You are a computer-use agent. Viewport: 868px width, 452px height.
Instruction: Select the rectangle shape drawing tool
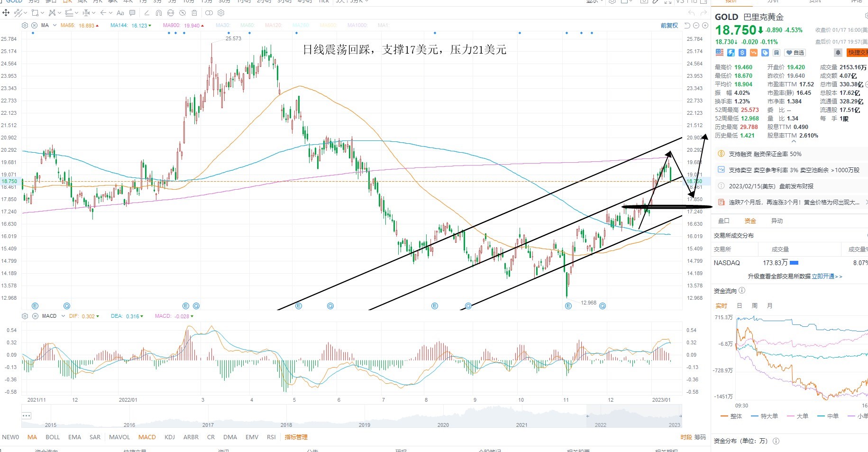pyautogui.click(x=35, y=13)
